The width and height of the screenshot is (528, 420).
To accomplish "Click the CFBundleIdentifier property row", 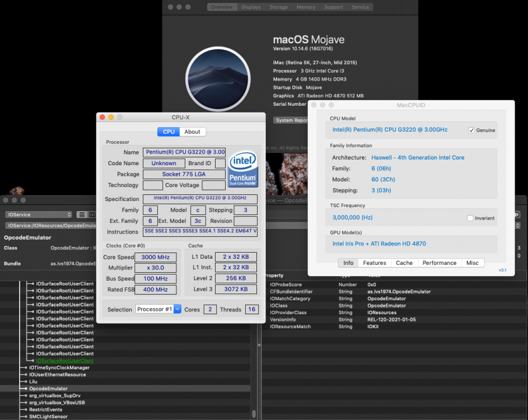I will [395, 292].
